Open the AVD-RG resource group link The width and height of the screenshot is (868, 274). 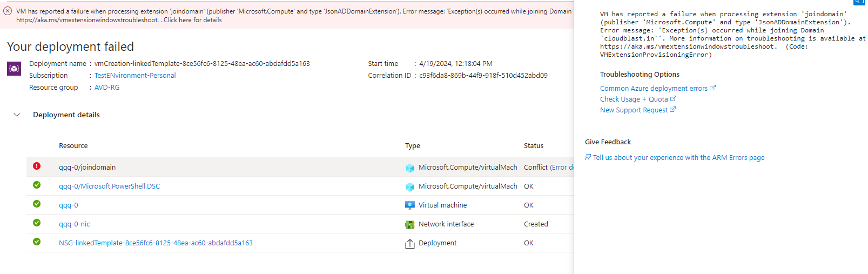[x=107, y=88]
